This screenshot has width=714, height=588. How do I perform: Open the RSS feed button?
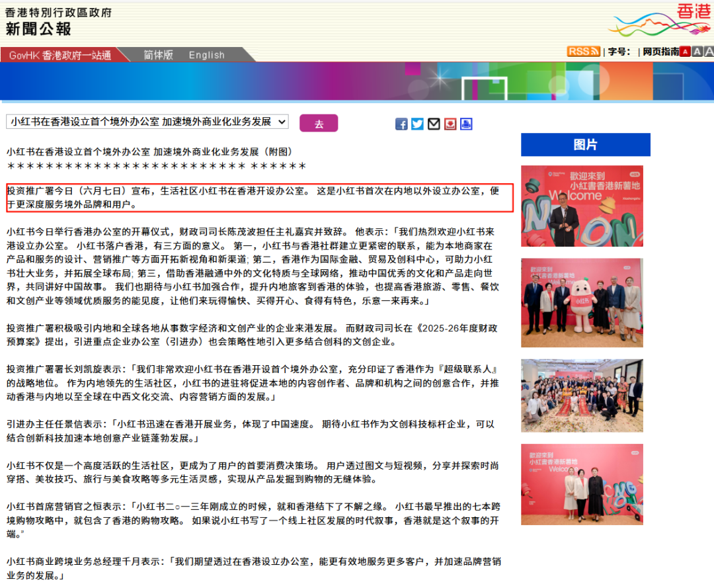[x=583, y=52]
